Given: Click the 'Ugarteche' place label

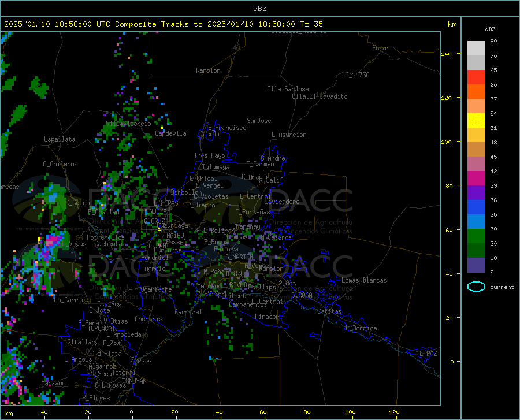Looking at the screenshot, I should (156, 289).
